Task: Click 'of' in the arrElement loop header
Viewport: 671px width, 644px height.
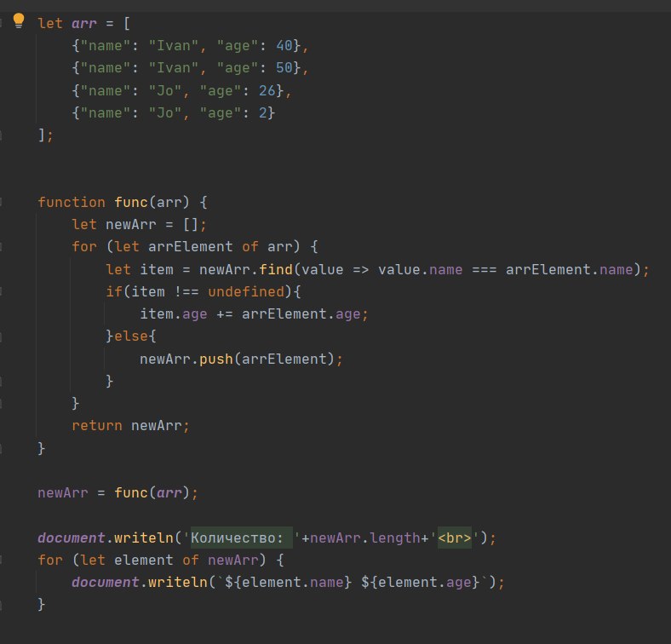Action: (249, 247)
